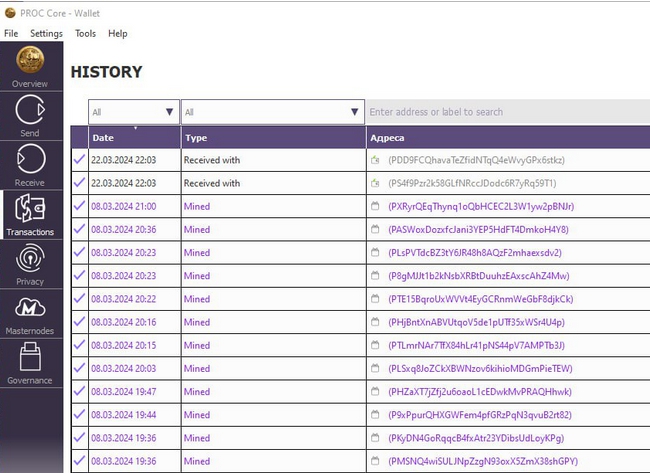Viewport: 650px width, 473px height.
Task: Open the File menu
Action: click(11, 33)
